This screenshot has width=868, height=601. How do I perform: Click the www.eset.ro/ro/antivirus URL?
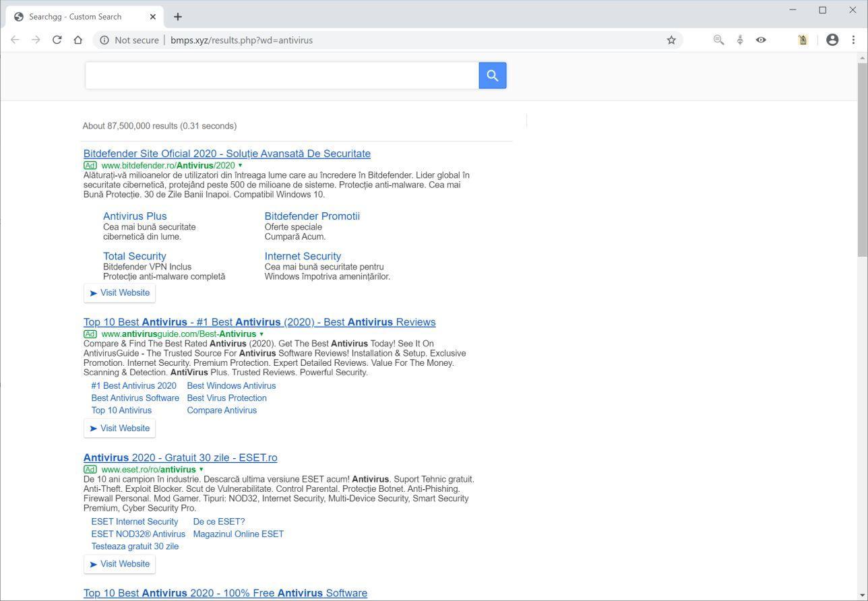(148, 470)
